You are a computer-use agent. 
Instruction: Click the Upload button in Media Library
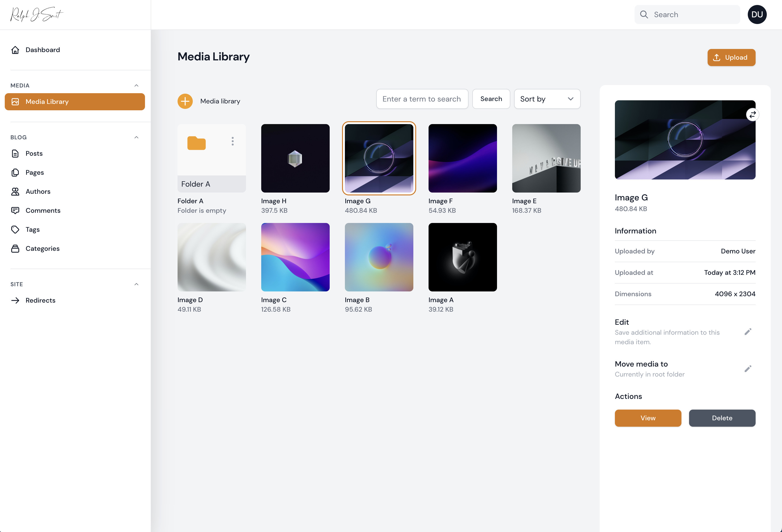[x=732, y=57]
